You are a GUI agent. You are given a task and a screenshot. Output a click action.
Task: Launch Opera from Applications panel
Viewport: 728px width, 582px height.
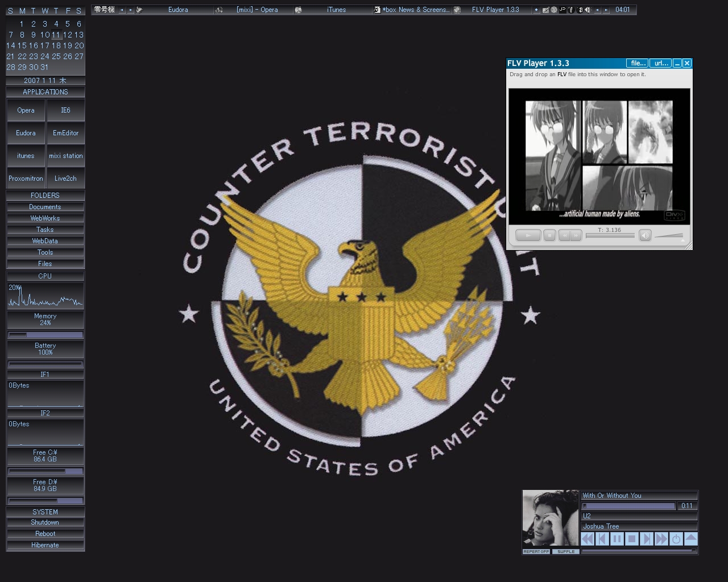point(26,110)
